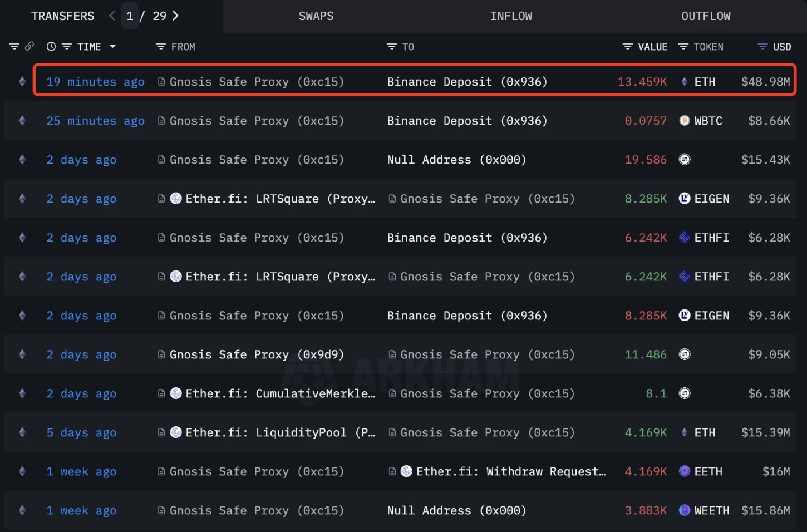
Task: Select the EETH token label
Action: (x=708, y=471)
